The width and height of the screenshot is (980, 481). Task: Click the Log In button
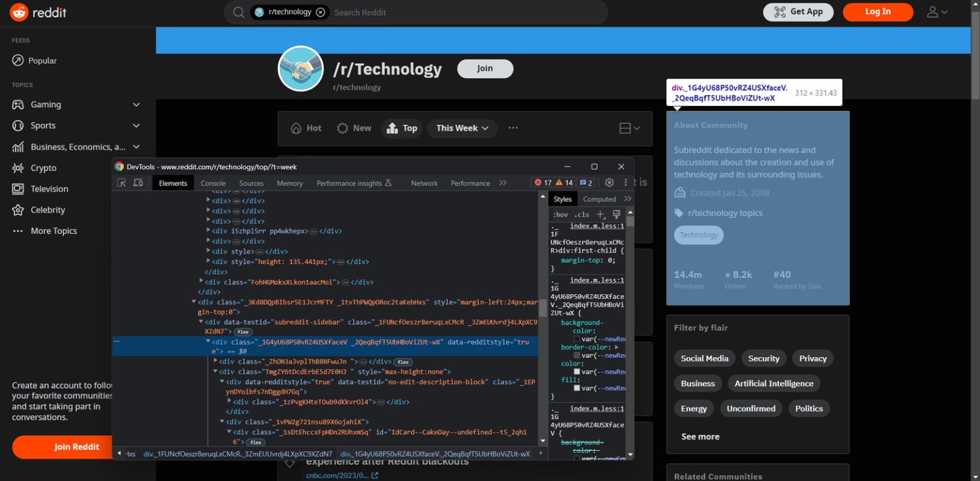coord(878,12)
